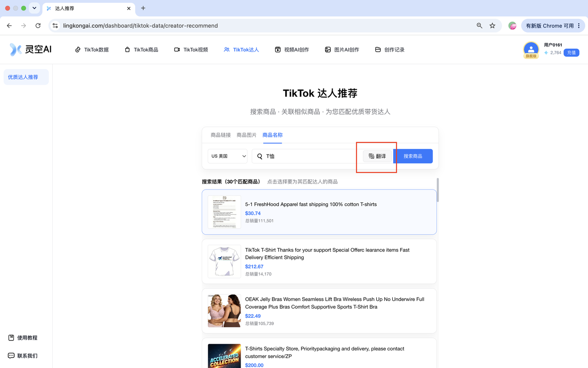The height and width of the screenshot is (368, 588).
Task: Click the 2,764 credits balance
Action: (x=553, y=53)
